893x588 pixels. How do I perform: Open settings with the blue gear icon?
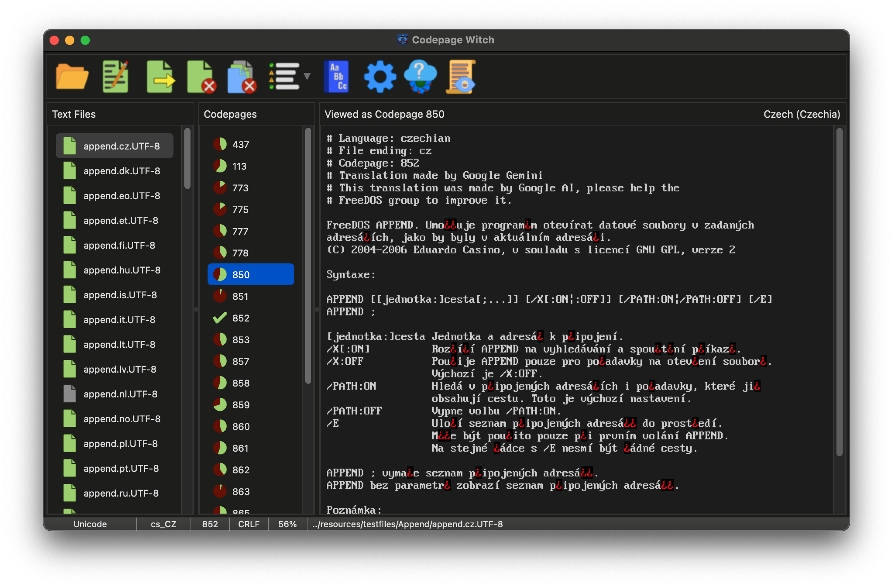(x=380, y=76)
